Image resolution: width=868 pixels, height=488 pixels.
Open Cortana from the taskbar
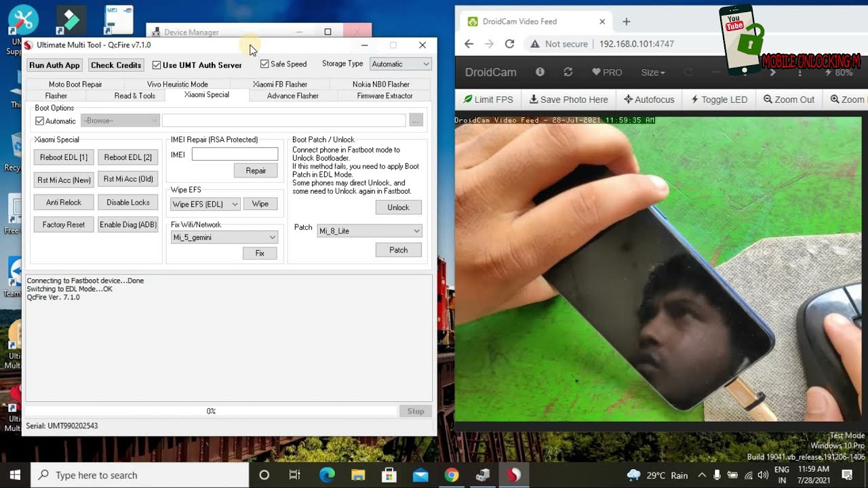tap(264, 475)
